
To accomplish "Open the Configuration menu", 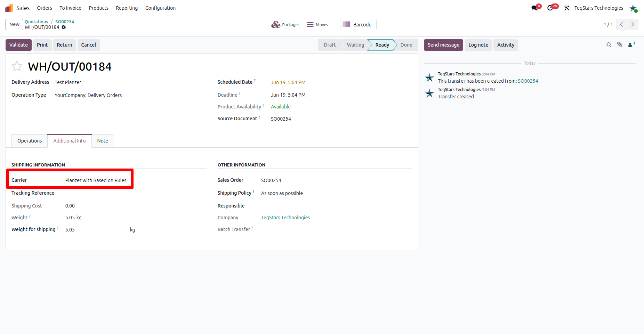I will tap(160, 8).
